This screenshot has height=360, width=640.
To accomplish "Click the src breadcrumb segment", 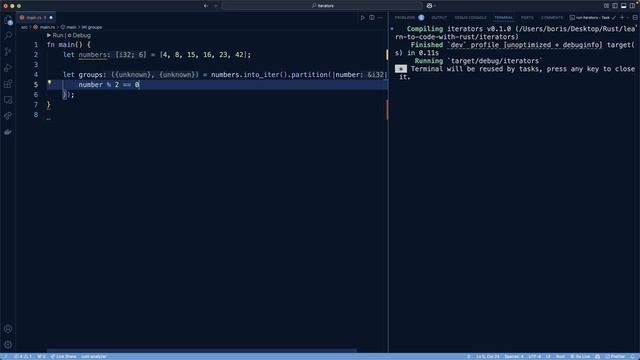I will coord(24,27).
